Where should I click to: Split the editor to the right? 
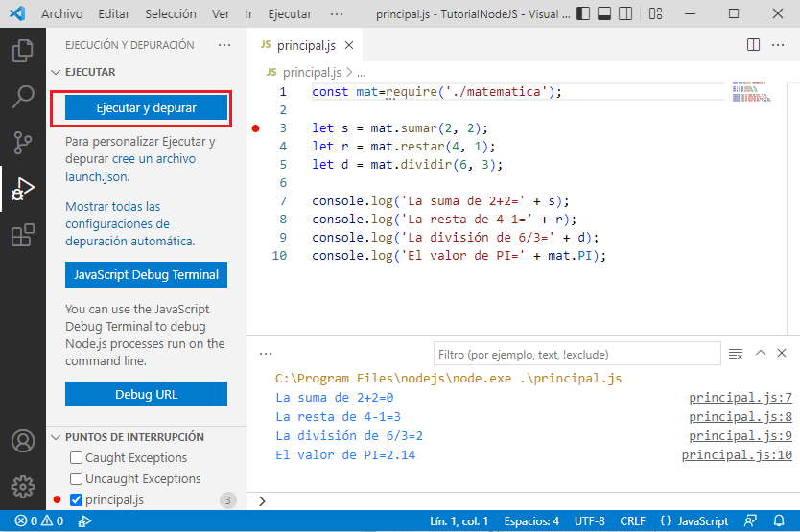click(753, 45)
